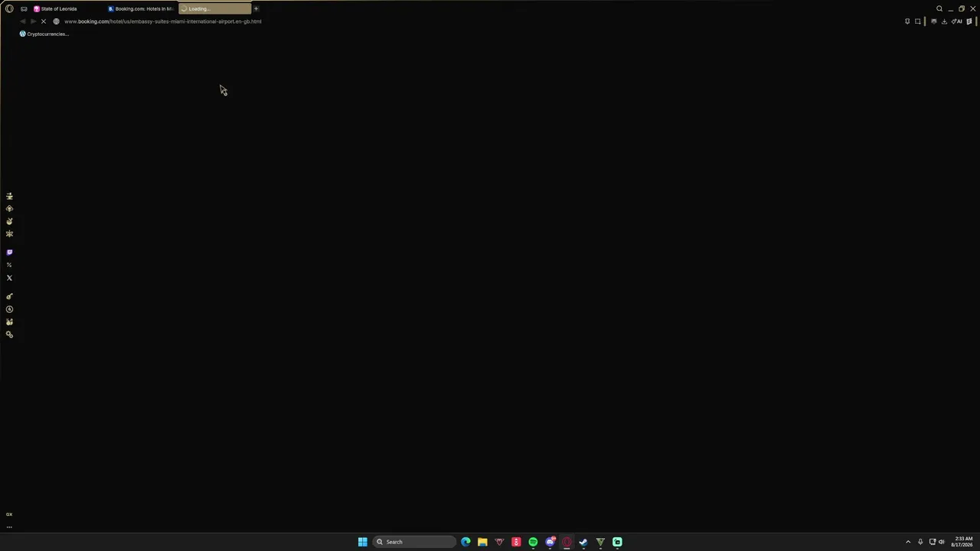The image size is (980, 551).
Task: Open X (Twitter) in the sidebar
Action: [9, 278]
